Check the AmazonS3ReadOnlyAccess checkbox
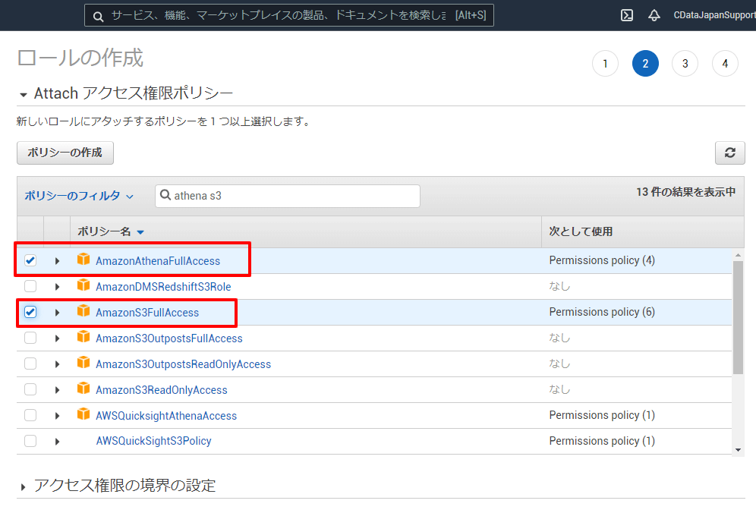Viewport: 756px width, 532px height. (30, 389)
